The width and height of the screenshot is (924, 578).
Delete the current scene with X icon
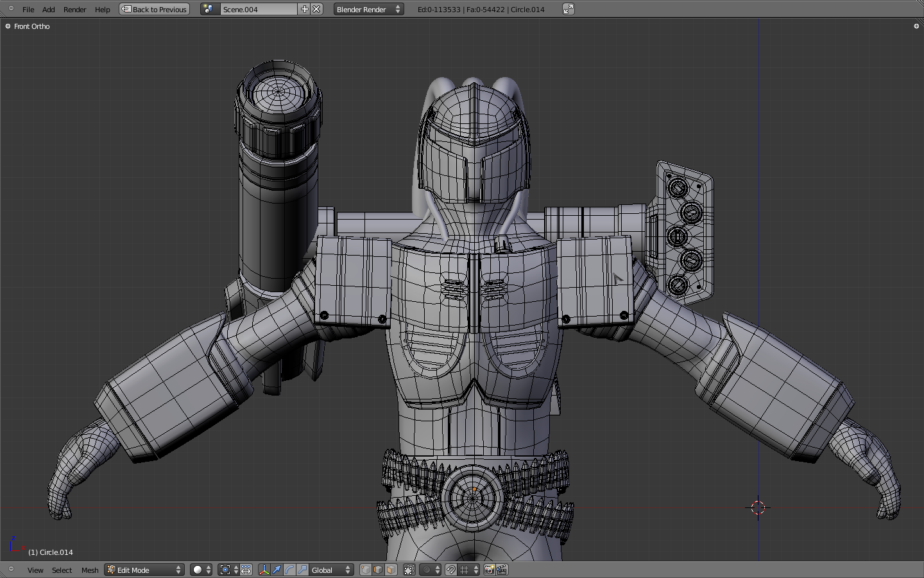pyautogui.click(x=317, y=10)
